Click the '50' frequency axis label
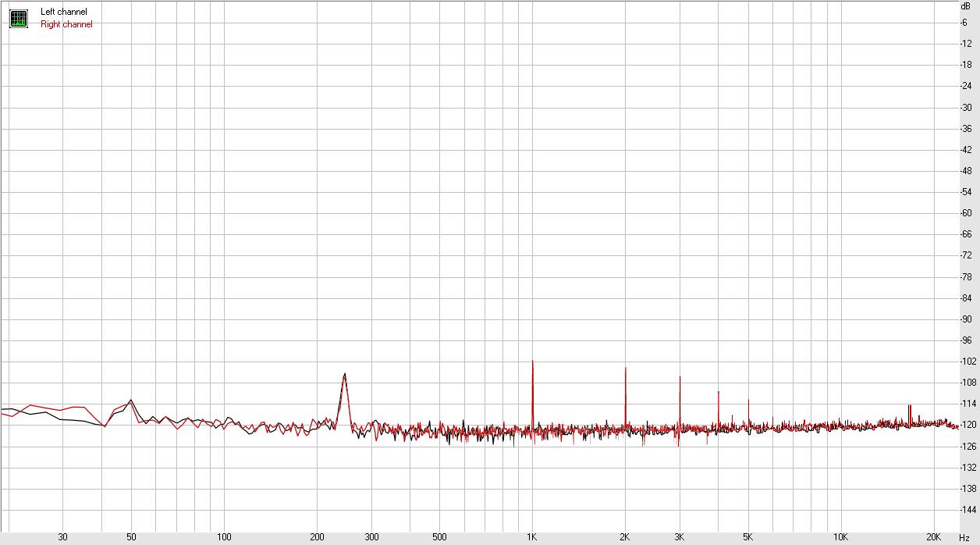Viewport: 980px width, 545px height. pyautogui.click(x=131, y=537)
